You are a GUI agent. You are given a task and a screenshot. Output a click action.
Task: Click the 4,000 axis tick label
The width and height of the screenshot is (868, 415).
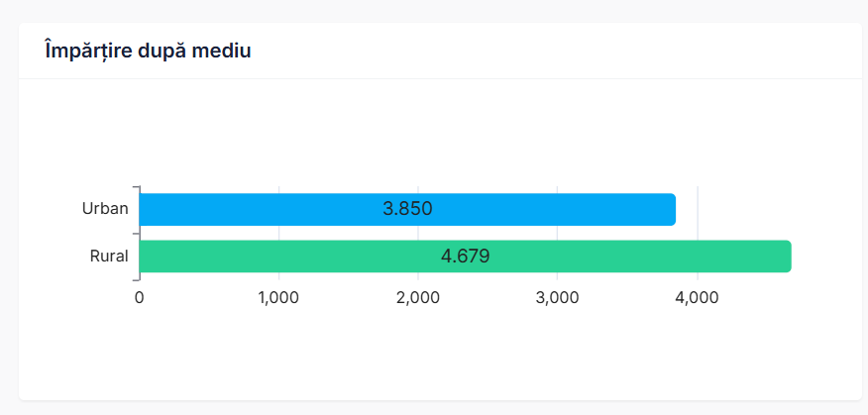click(x=697, y=297)
